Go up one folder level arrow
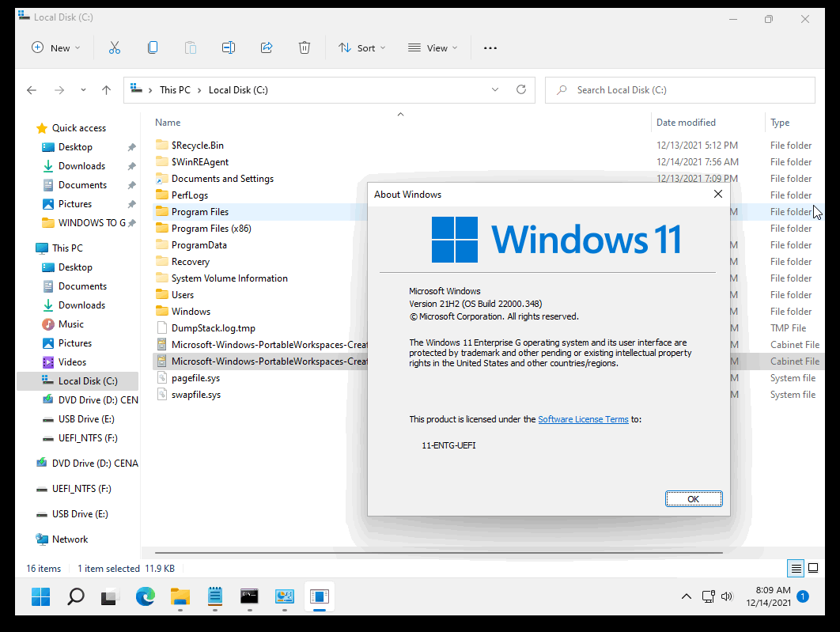 (106, 90)
